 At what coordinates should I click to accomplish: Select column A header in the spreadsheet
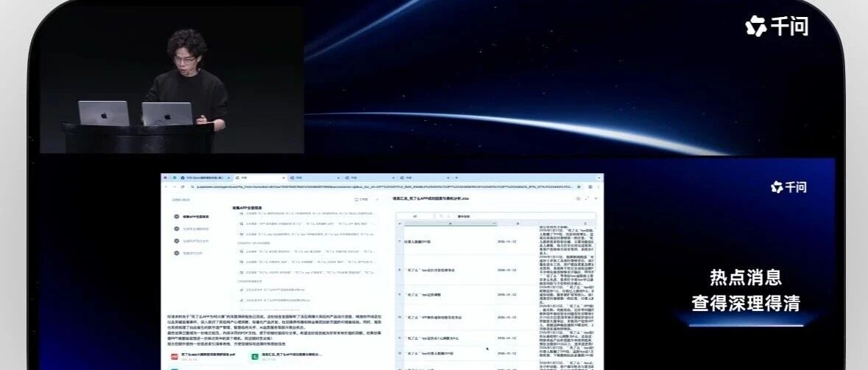coord(450,224)
